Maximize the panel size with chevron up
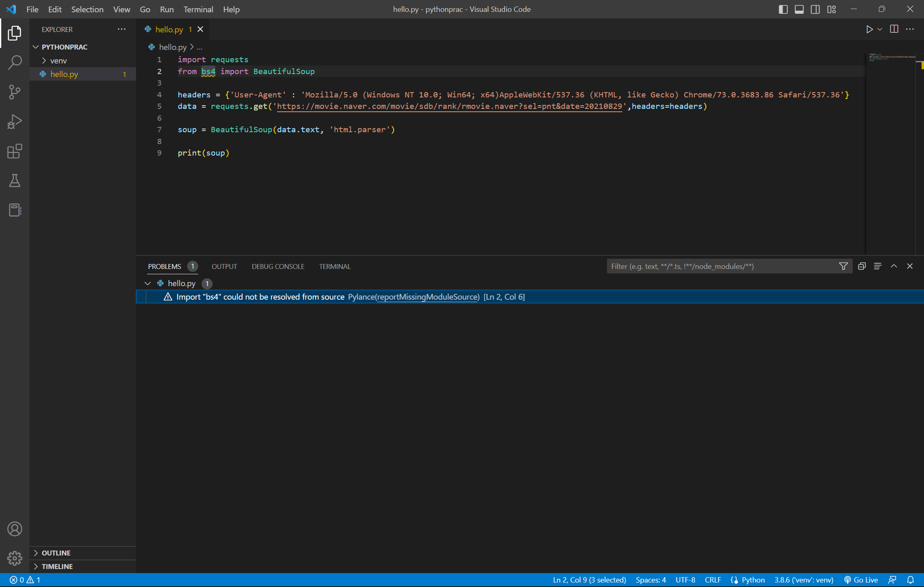Image resolution: width=924 pixels, height=587 pixels. point(894,266)
